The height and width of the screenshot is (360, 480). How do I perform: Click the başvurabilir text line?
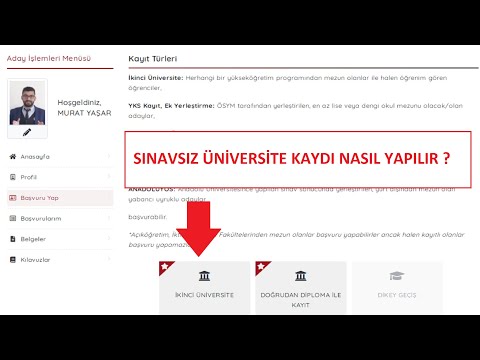coord(148,217)
